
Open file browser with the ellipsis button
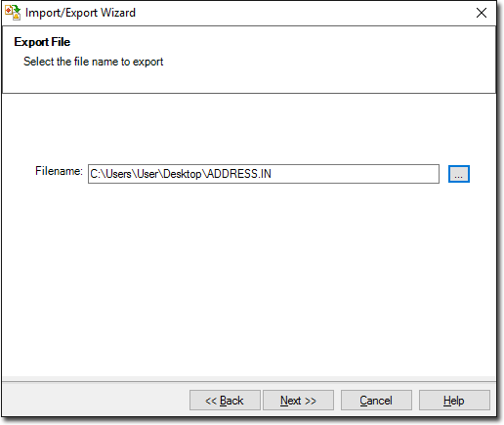tap(459, 174)
